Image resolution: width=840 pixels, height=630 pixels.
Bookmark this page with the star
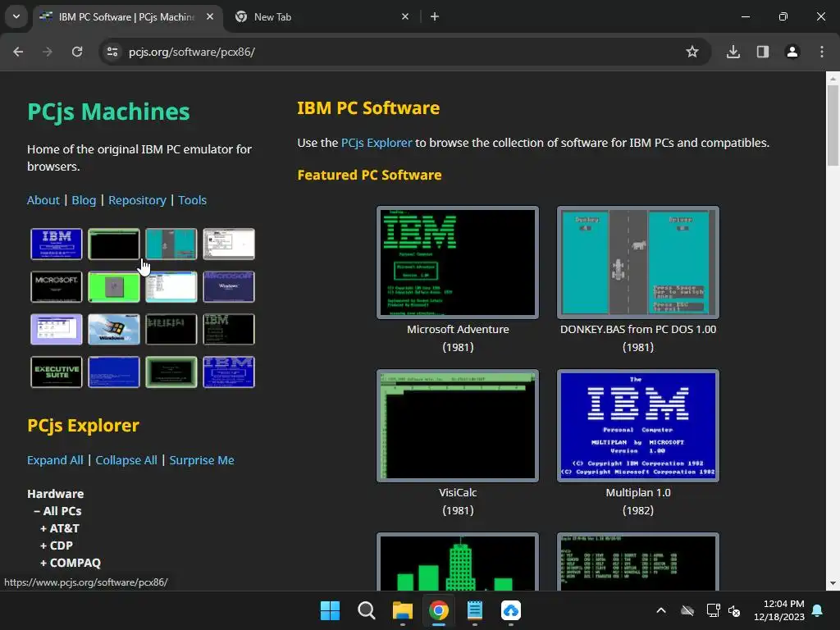click(692, 52)
